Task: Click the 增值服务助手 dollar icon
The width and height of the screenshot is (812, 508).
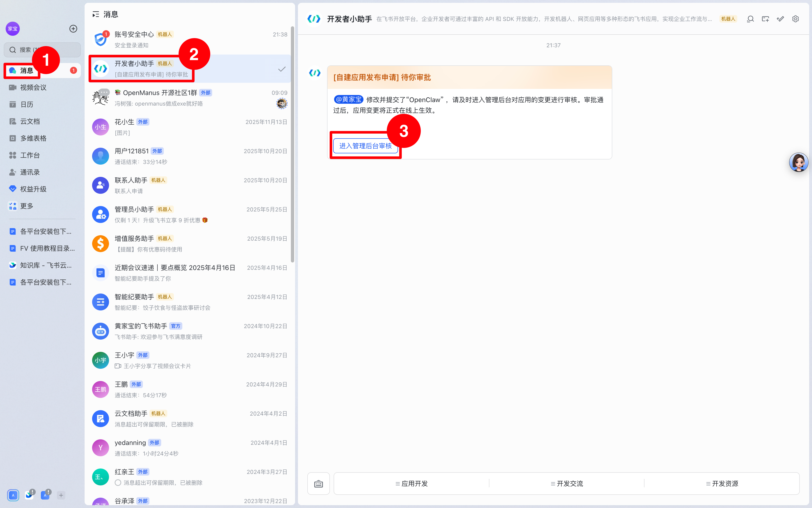Action: click(x=100, y=244)
